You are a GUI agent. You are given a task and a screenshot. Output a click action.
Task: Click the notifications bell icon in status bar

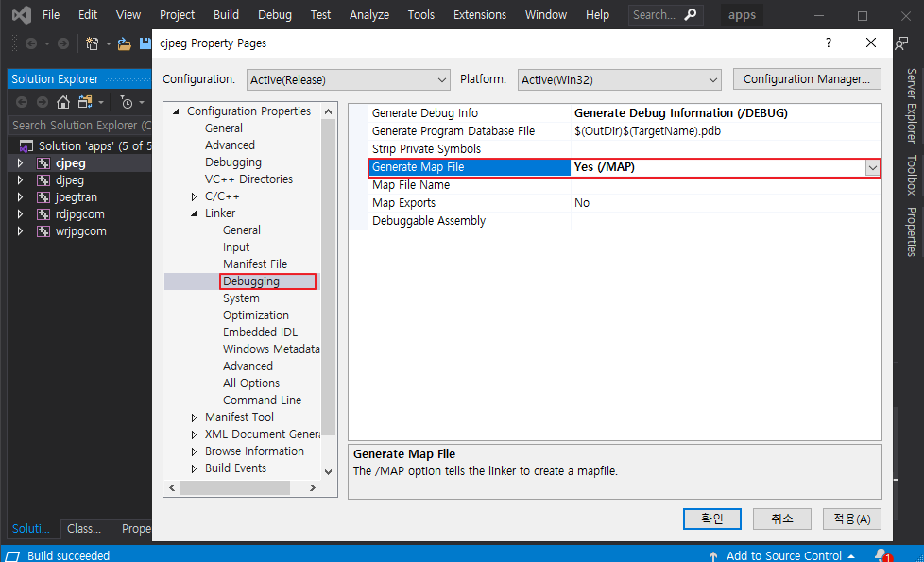(x=882, y=555)
